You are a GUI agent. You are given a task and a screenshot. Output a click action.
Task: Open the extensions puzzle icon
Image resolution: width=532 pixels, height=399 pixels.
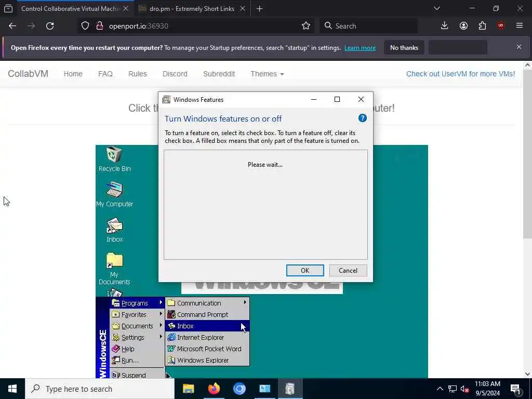[x=482, y=26]
